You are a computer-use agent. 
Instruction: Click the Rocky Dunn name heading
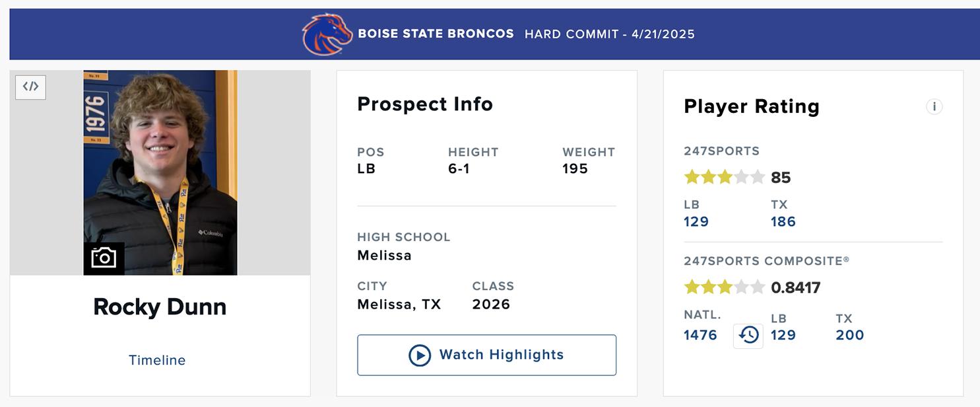point(160,307)
